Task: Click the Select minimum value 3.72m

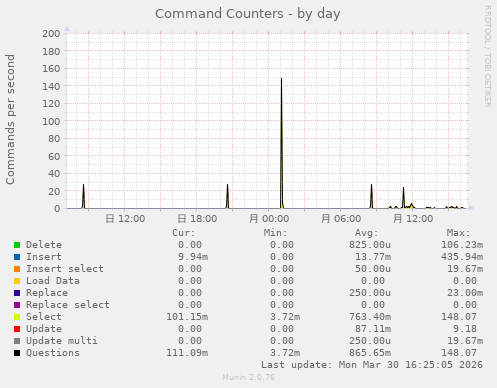Action: tap(285, 317)
